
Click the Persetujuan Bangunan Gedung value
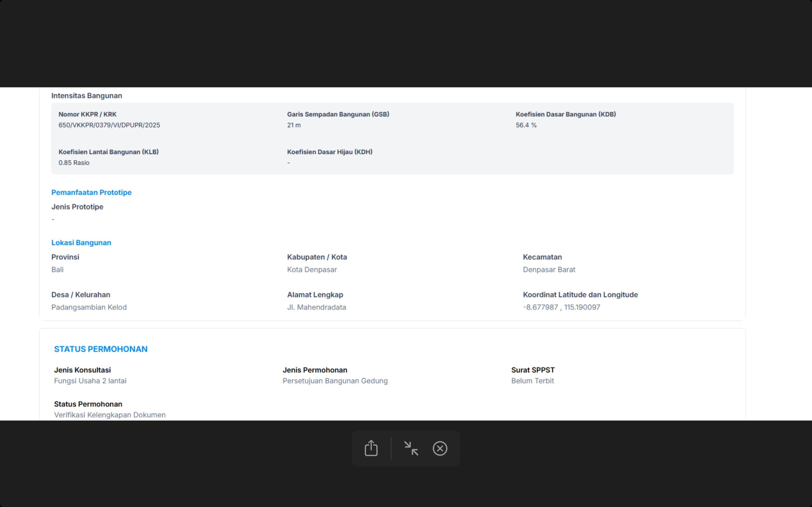(x=335, y=381)
